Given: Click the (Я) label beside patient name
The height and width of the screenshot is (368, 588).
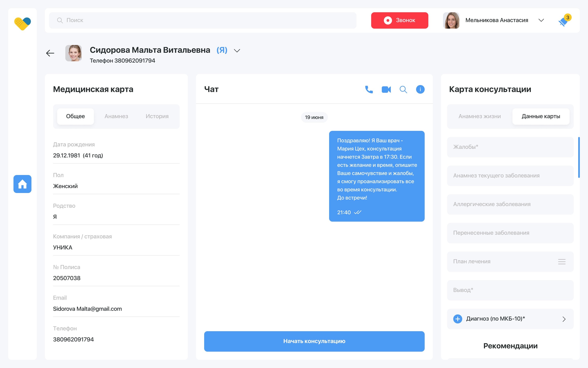Looking at the screenshot, I should pyautogui.click(x=222, y=50).
